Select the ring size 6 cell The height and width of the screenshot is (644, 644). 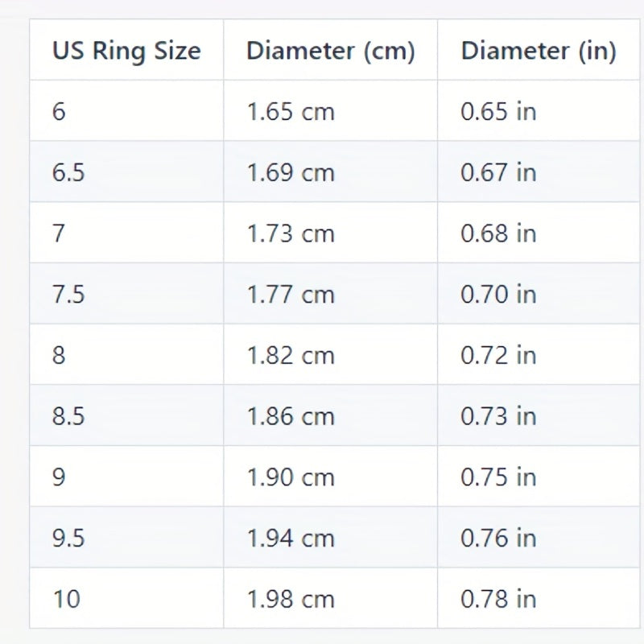pos(126,110)
